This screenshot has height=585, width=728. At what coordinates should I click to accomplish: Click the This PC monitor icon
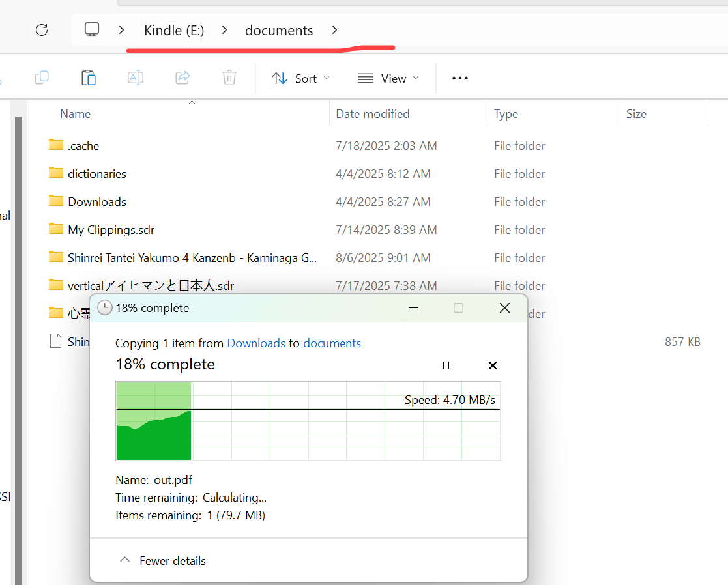(92, 30)
